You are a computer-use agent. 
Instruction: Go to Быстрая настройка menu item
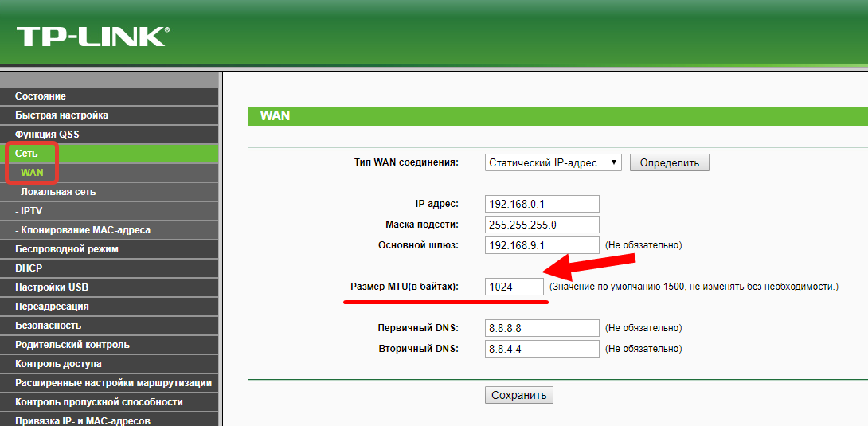61,115
